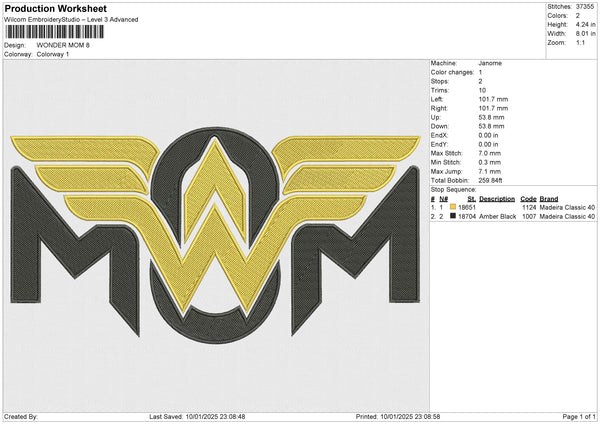Click the 'Page 1 of 1' footer text
The image size is (600, 424).
579,417
